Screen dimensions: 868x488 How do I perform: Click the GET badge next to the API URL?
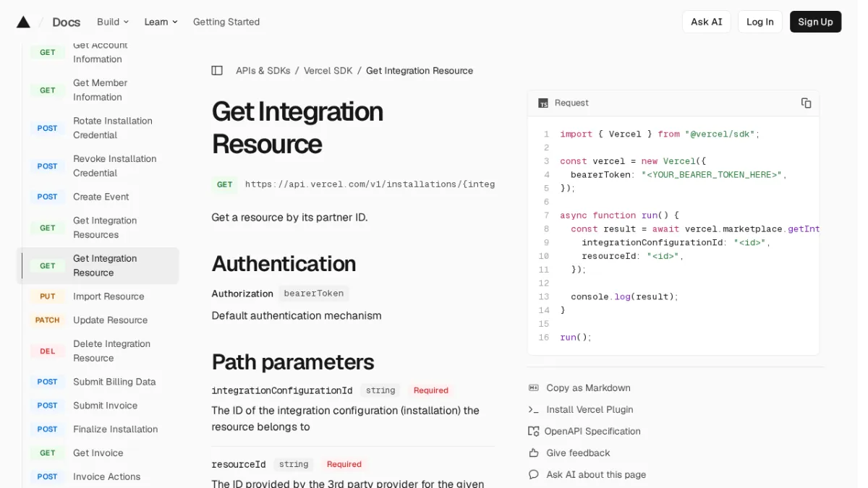click(225, 184)
